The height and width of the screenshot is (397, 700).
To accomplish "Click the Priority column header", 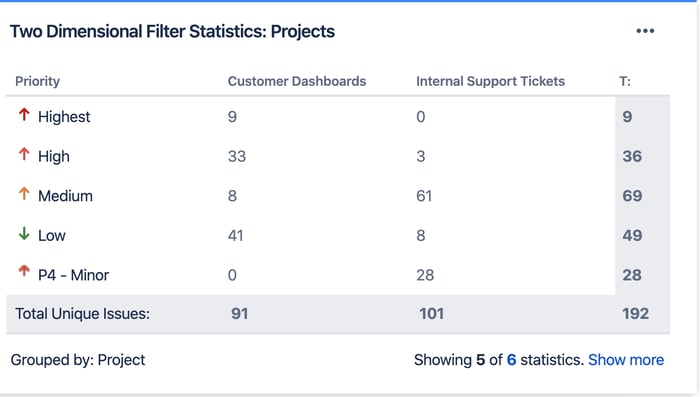I will pos(38,81).
